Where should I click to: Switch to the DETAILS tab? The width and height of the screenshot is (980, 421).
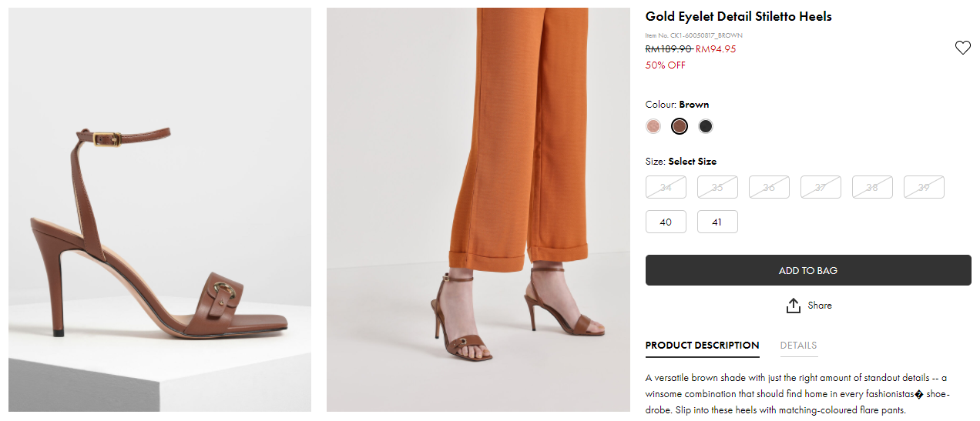[x=798, y=346]
